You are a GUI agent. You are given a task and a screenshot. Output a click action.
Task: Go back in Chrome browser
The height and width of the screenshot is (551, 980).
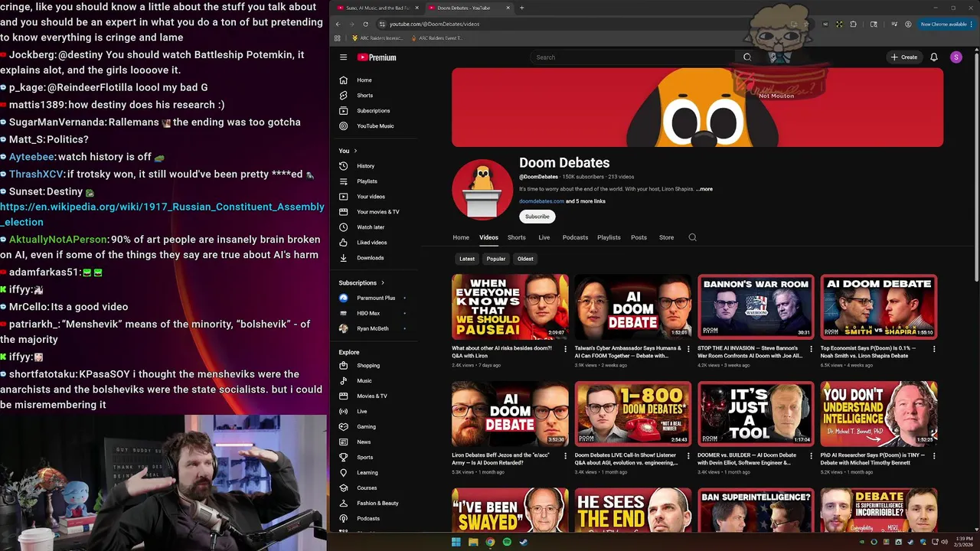pos(338,24)
